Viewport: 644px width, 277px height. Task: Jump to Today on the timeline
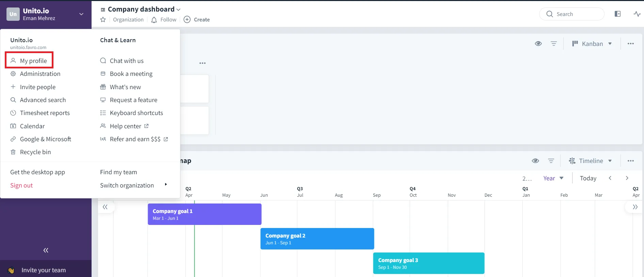click(x=588, y=178)
